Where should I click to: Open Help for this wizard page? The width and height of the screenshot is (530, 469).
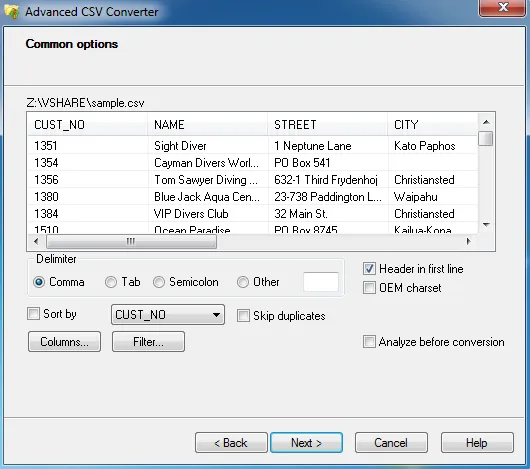pyautogui.click(x=477, y=443)
